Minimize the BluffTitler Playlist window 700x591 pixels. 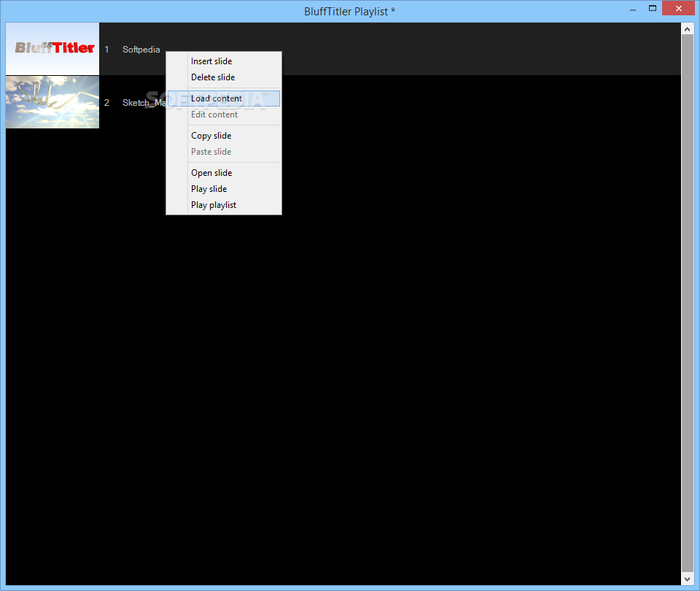[x=633, y=9]
